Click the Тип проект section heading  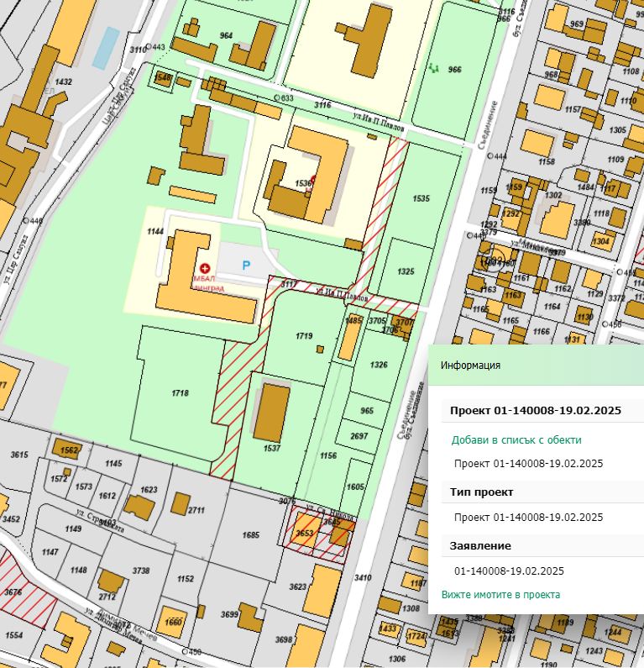click(481, 492)
